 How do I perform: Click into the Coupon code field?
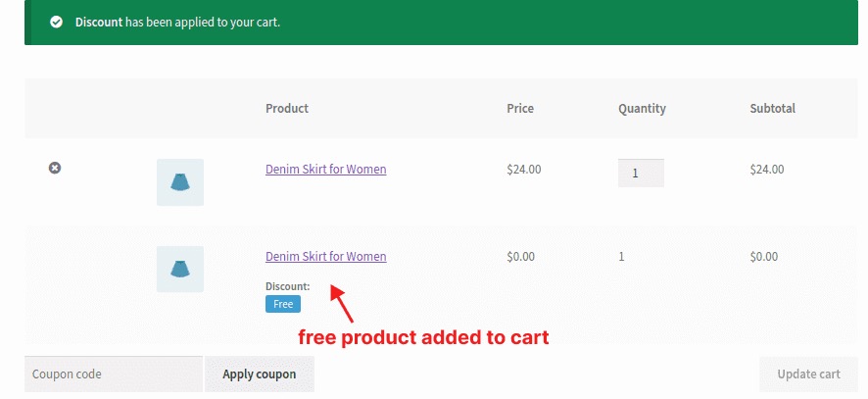click(114, 374)
